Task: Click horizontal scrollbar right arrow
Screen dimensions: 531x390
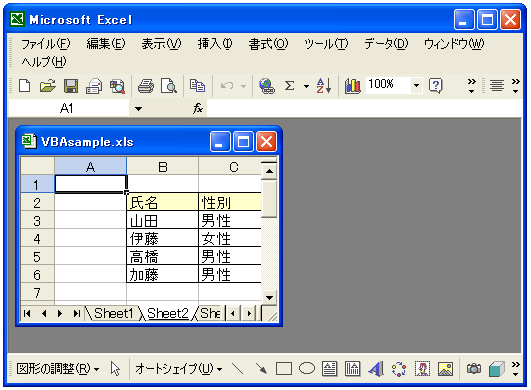Action: [249, 313]
